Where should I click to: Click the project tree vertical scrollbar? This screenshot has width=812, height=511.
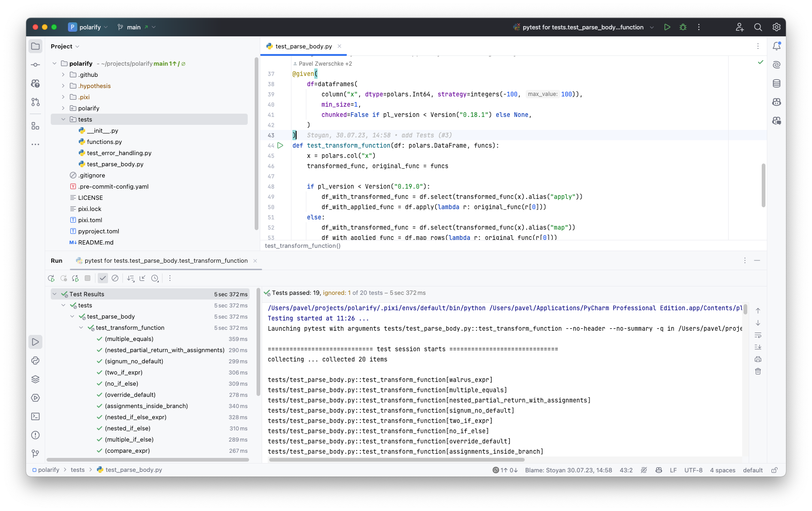pos(257,143)
